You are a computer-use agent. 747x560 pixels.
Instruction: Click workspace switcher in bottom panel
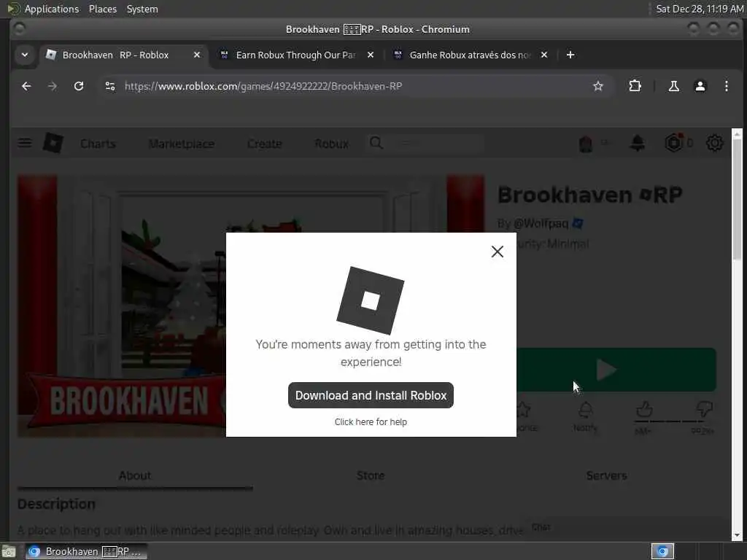tap(662, 551)
